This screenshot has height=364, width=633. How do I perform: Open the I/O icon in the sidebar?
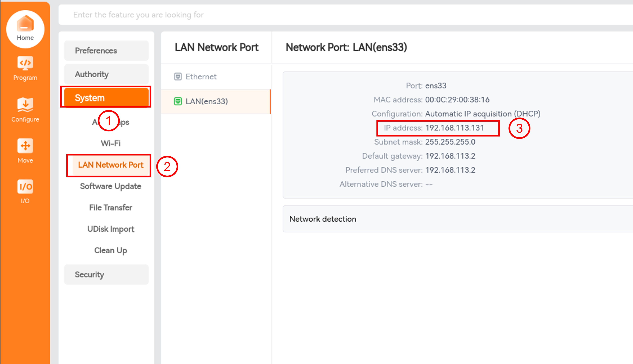point(25,186)
